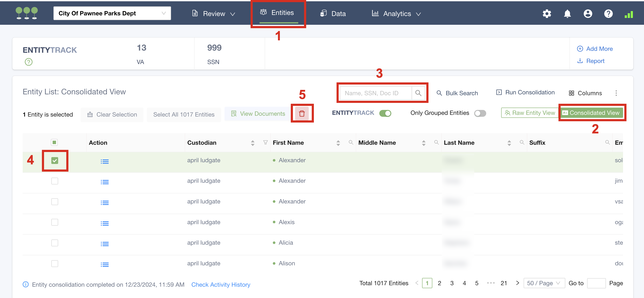Click the EntityTrack help question icon
Image resolution: width=644 pixels, height=298 pixels.
[28, 62]
